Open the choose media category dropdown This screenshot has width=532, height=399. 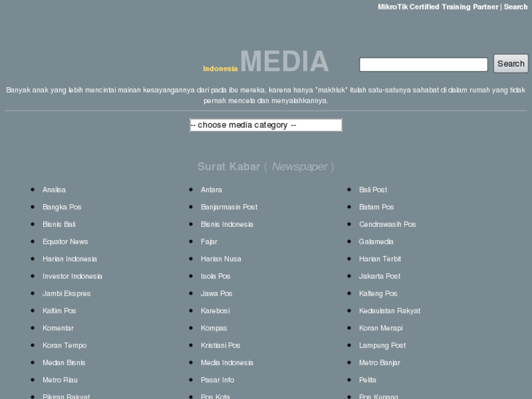pyautogui.click(x=266, y=125)
